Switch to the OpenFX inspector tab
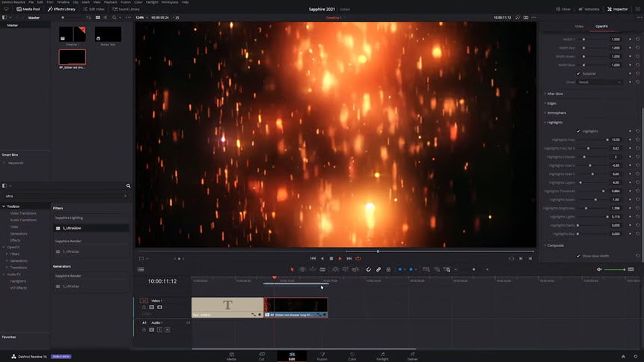 coord(601,26)
